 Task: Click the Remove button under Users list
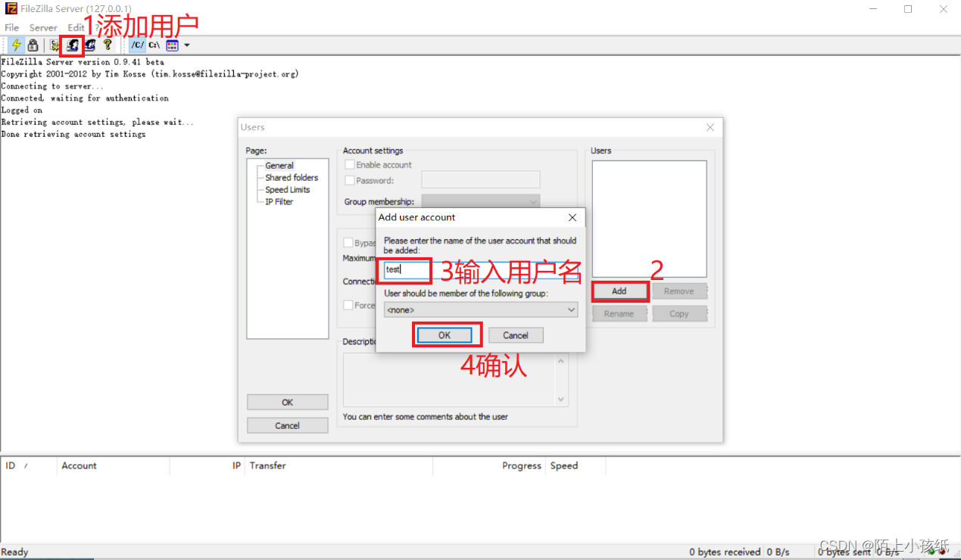pos(679,291)
